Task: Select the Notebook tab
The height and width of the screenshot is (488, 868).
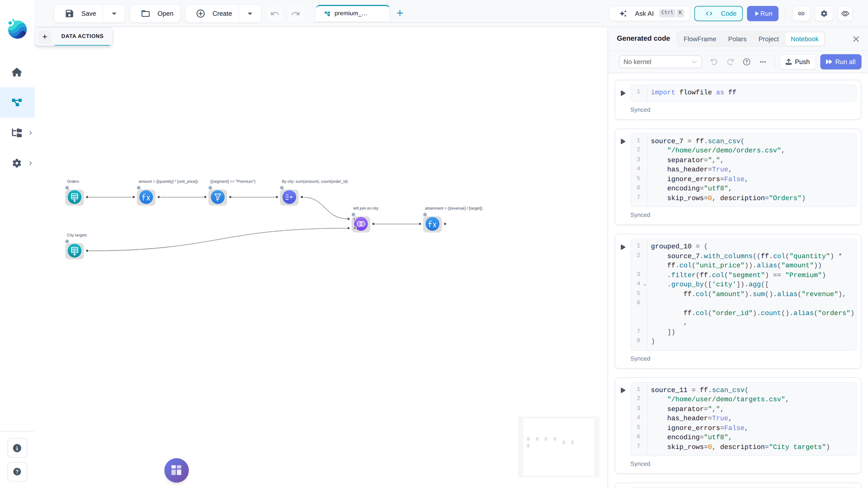Action: (x=804, y=39)
